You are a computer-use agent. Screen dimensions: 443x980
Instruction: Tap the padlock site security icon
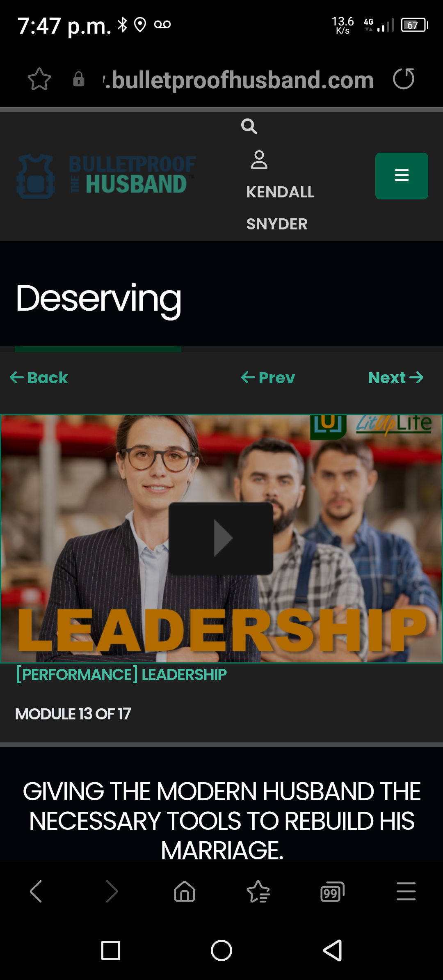pyautogui.click(x=78, y=79)
